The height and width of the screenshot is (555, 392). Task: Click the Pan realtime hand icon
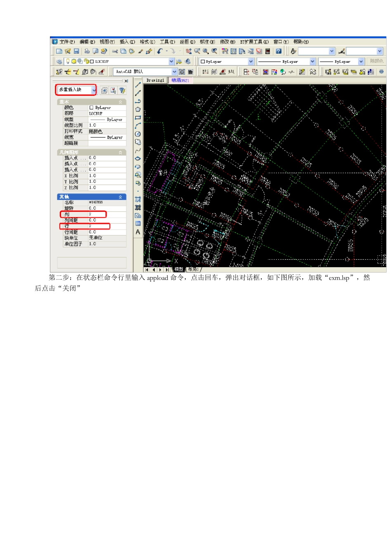click(189, 51)
